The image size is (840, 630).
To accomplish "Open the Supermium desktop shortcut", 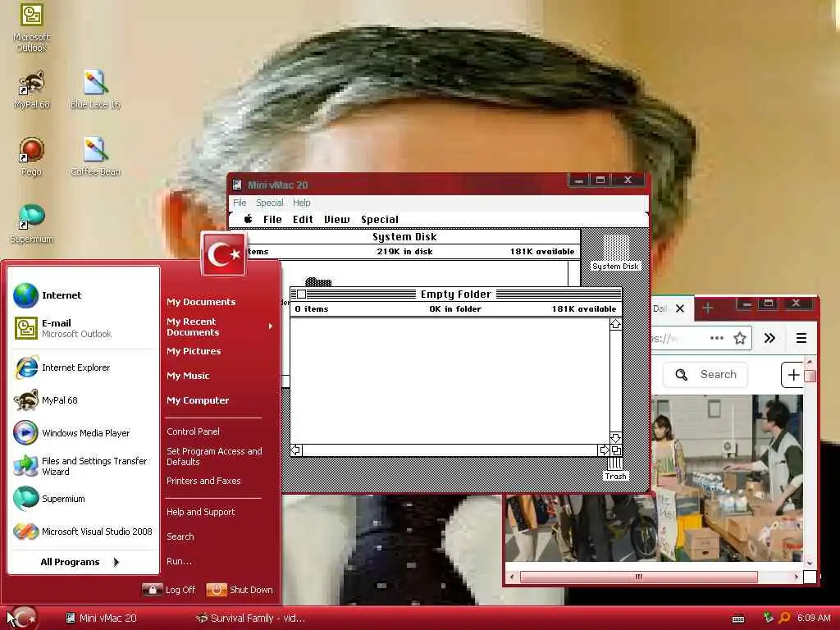I will pyautogui.click(x=31, y=224).
